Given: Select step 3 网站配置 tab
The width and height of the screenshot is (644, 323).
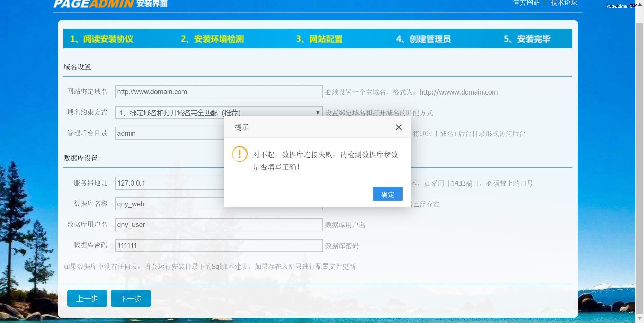Looking at the screenshot, I should 319,39.
